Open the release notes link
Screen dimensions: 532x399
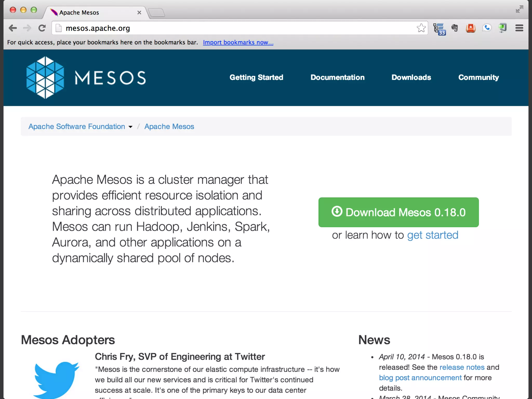click(x=462, y=367)
